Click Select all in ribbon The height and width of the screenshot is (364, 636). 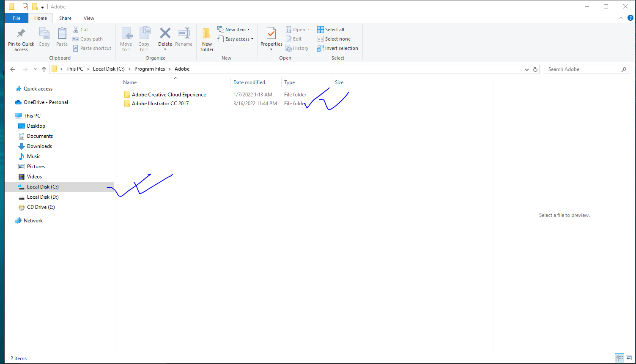pos(331,30)
